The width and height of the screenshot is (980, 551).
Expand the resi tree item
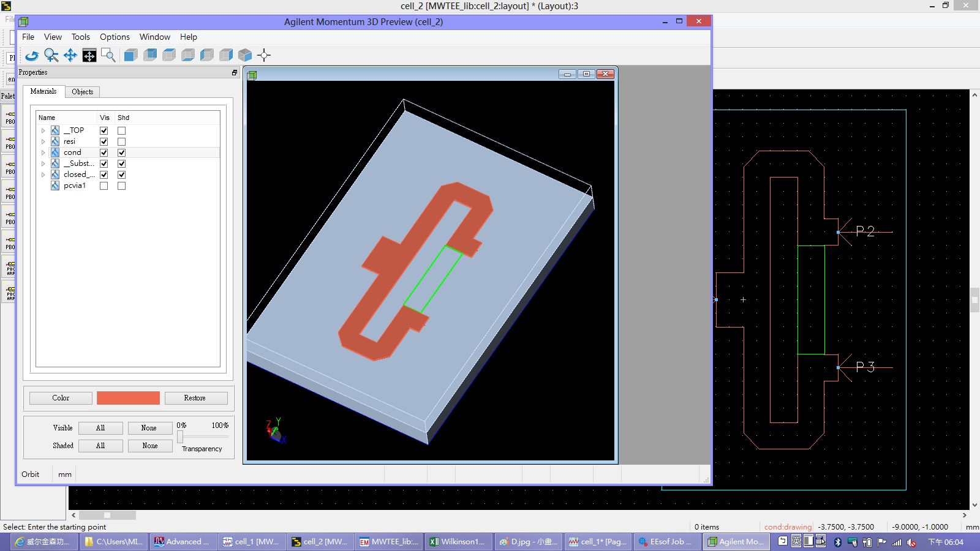[43, 141]
